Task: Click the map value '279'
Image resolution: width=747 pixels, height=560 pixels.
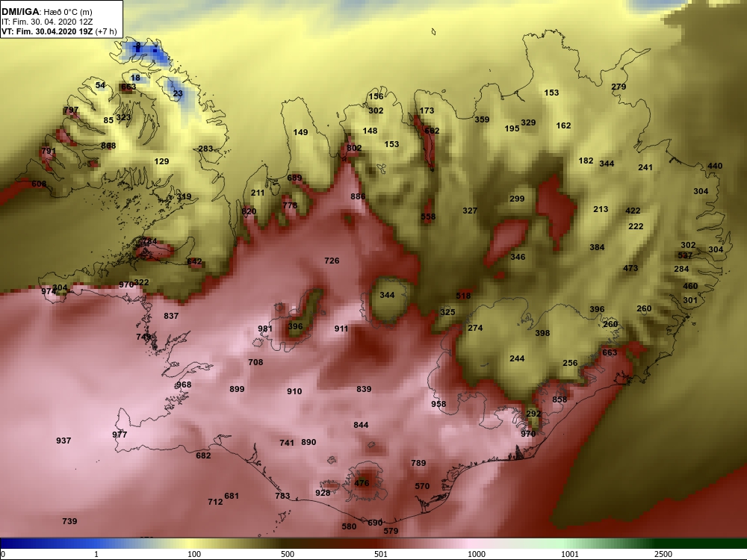Action: pyautogui.click(x=619, y=87)
